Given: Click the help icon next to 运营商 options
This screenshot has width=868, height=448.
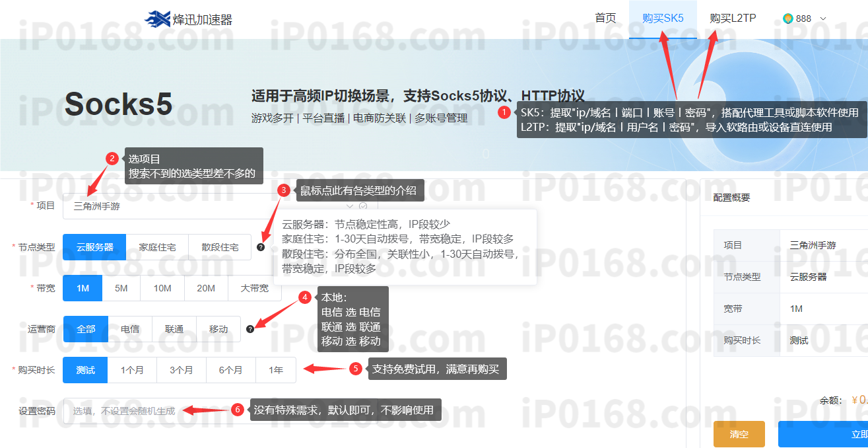Looking at the screenshot, I should [x=250, y=329].
